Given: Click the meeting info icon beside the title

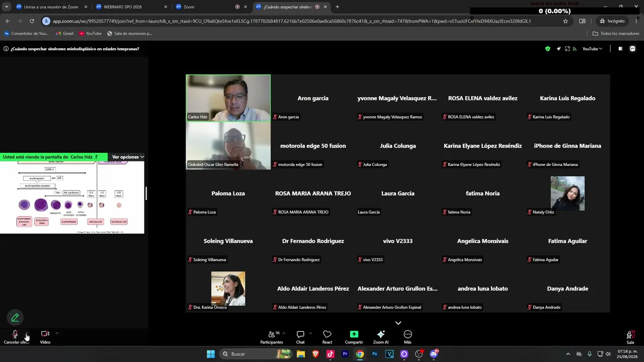Looking at the screenshot, I should click(6, 49).
